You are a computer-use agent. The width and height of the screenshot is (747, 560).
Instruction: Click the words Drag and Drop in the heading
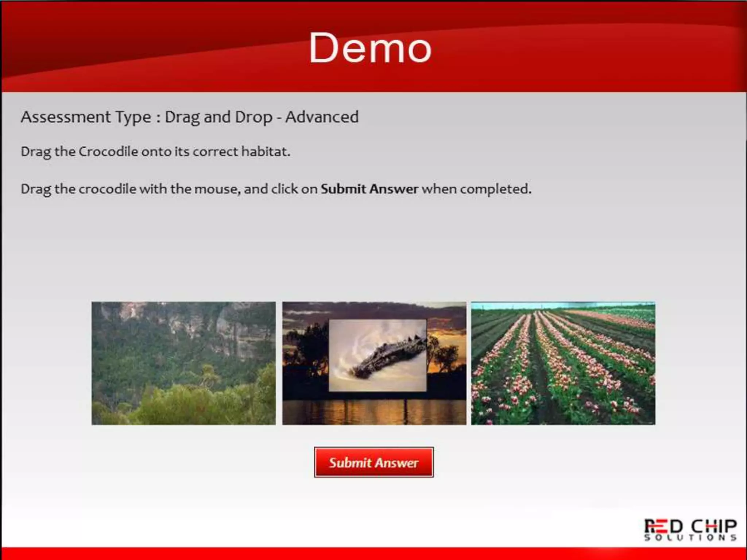click(218, 117)
